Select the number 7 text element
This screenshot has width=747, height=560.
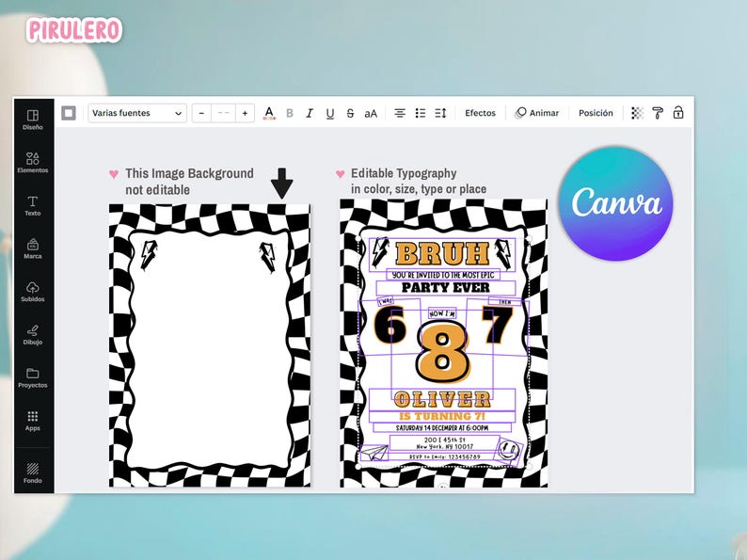pyautogui.click(x=497, y=325)
